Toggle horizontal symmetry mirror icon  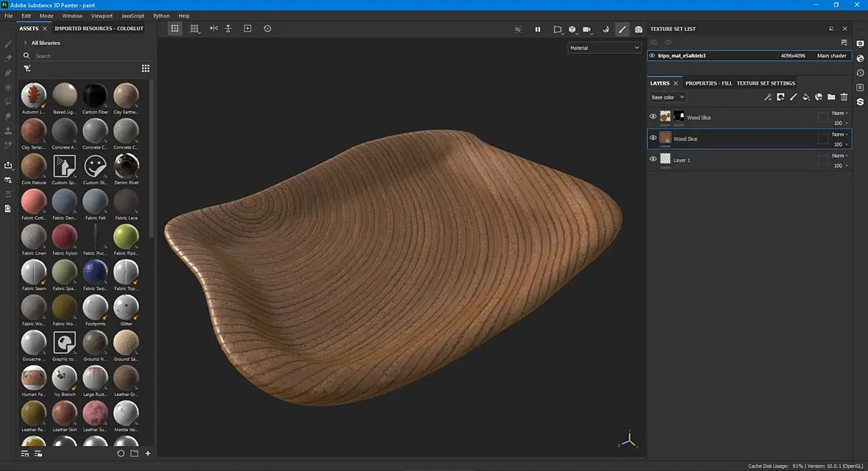[213, 29]
